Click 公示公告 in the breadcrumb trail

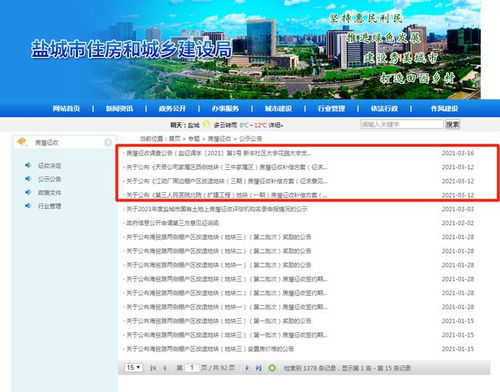[x=250, y=139]
